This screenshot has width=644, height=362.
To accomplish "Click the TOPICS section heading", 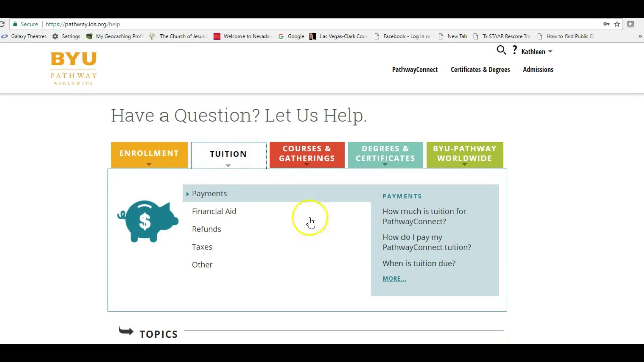I will tap(158, 334).
